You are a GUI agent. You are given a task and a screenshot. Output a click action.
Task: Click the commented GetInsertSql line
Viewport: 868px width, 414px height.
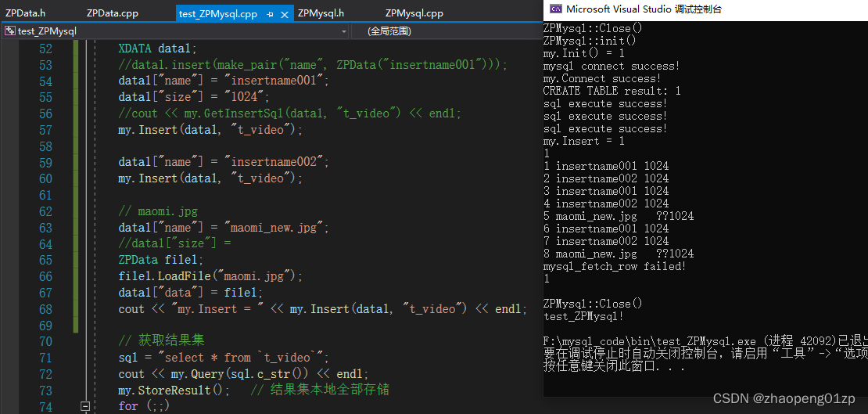tap(289, 113)
